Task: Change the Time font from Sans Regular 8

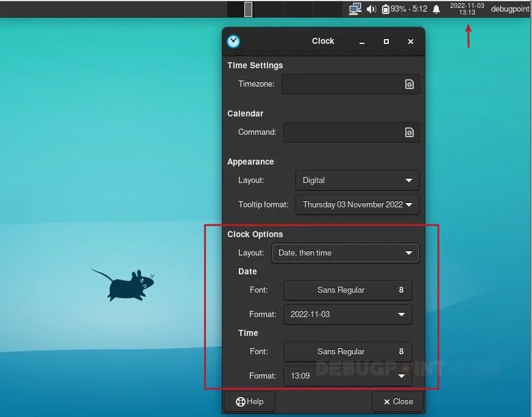Action: pyautogui.click(x=347, y=352)
